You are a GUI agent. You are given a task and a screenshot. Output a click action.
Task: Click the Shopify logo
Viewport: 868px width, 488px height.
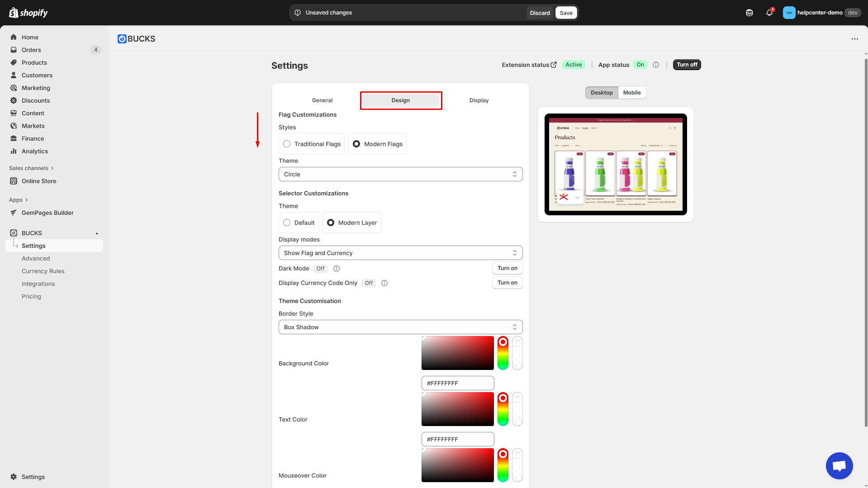tap(28, 13)
